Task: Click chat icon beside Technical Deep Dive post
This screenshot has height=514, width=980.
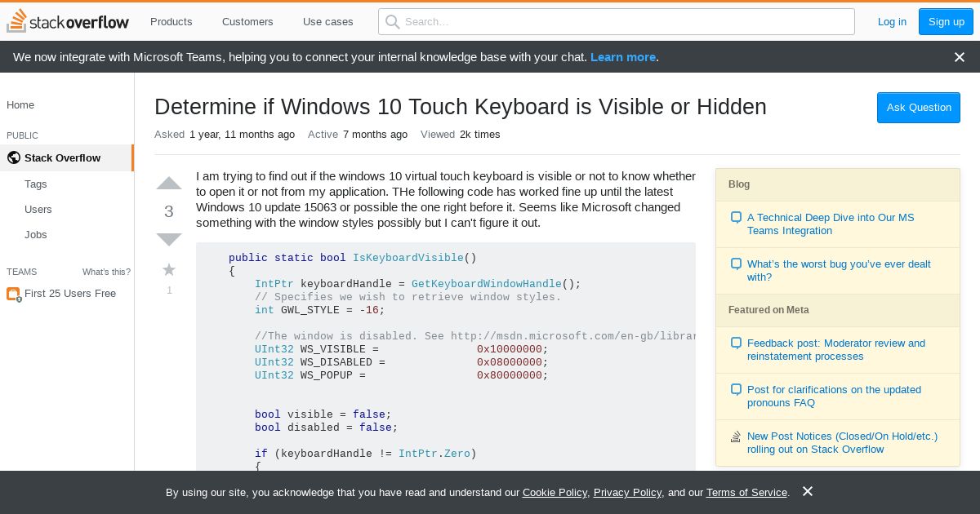Action: coord(736,218)
